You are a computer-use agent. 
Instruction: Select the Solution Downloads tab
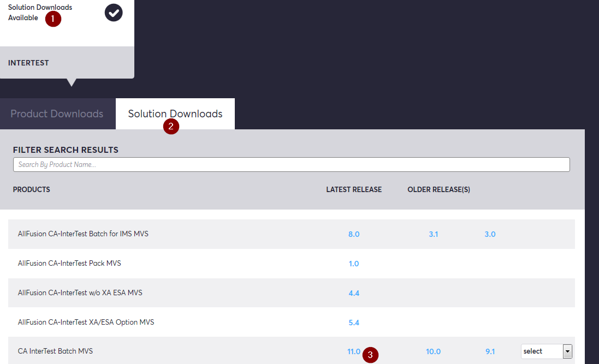[x=175, y=114]
